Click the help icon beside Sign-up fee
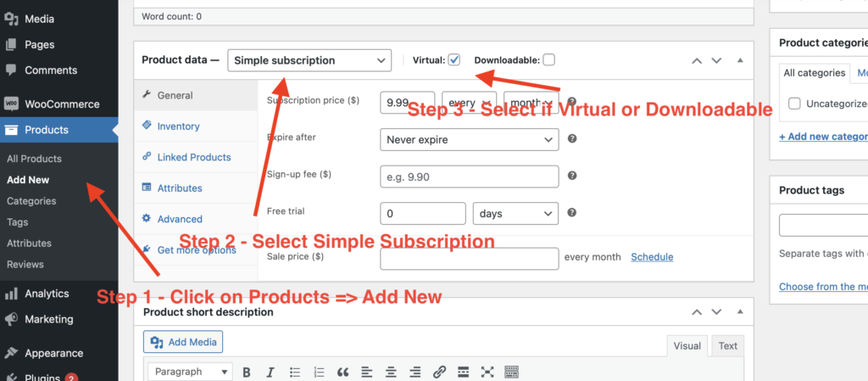868x381 pixels. pyautogui.click(x=572, y=176)
